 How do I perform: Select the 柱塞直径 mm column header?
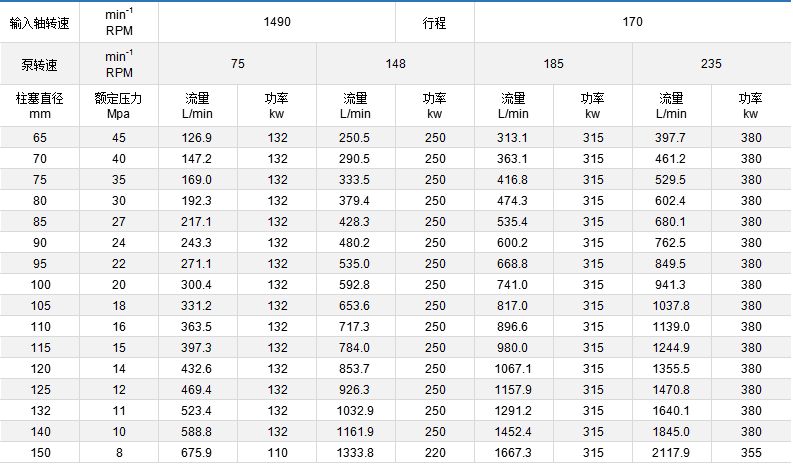coord(40,106)
